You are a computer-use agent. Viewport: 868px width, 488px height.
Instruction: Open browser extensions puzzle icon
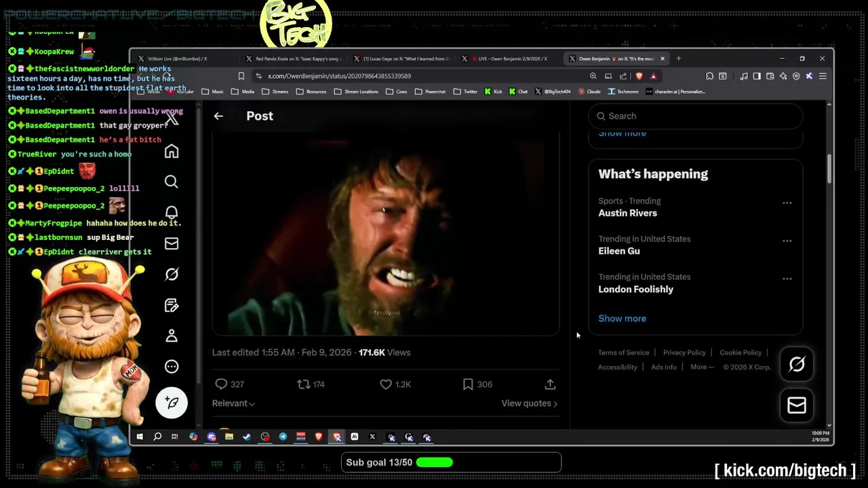pos(709,76)
